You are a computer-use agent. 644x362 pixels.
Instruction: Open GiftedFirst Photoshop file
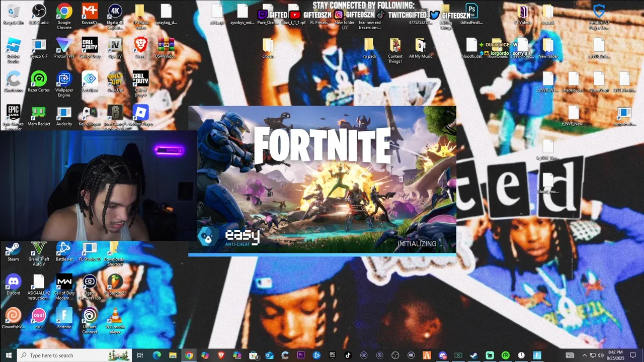[x=471, y=14]
